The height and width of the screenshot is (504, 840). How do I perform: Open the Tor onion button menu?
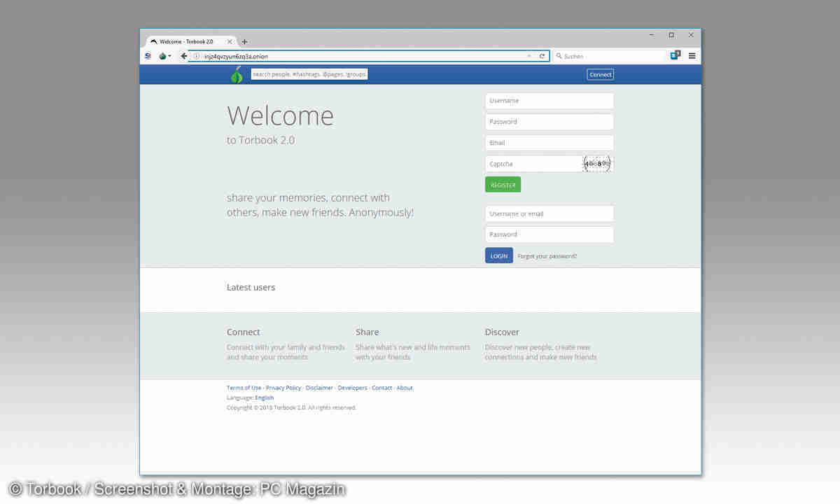164,56
